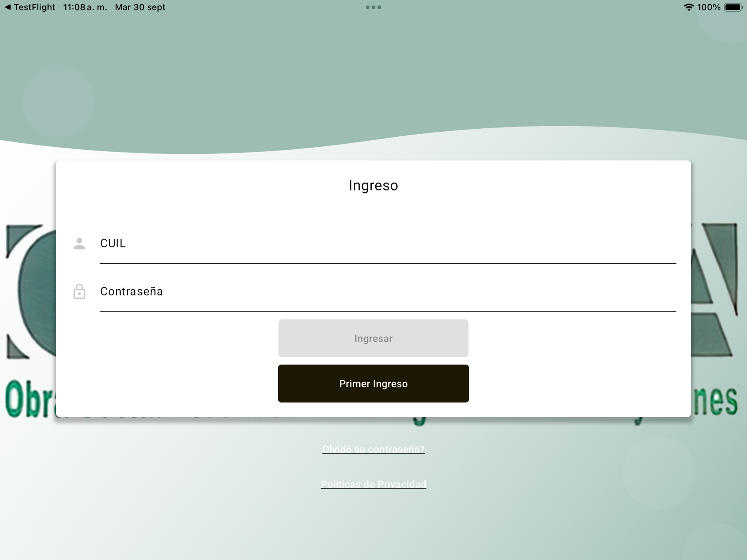Tap the Wi-Fi status icon
Screen dimensions: 747x560
tap(689, 7)
